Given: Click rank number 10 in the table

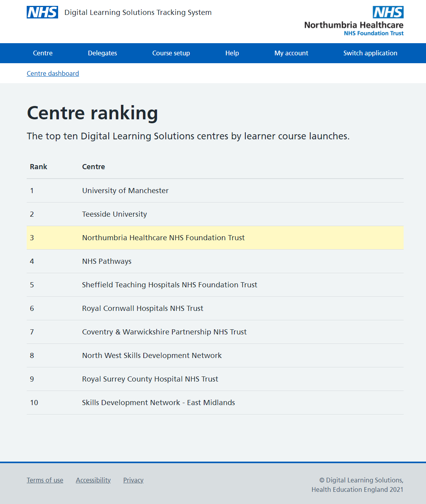Looking at the screenshot, I should 34,403.
